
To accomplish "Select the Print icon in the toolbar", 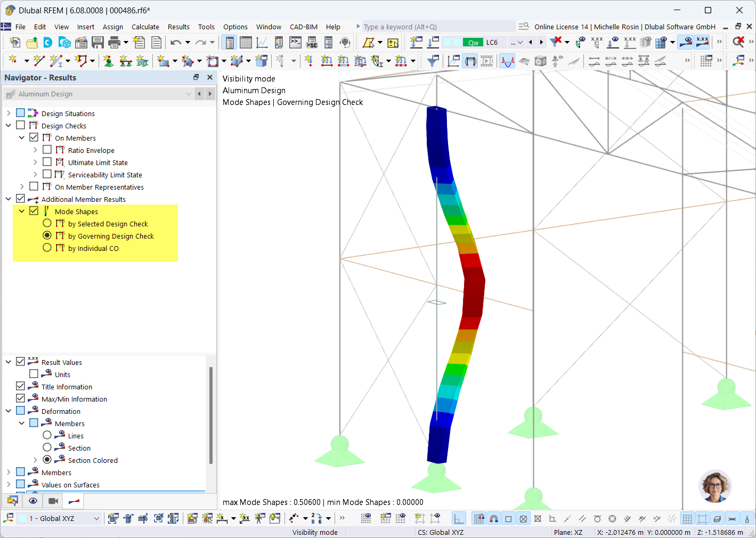I will (x=113, y=42).
